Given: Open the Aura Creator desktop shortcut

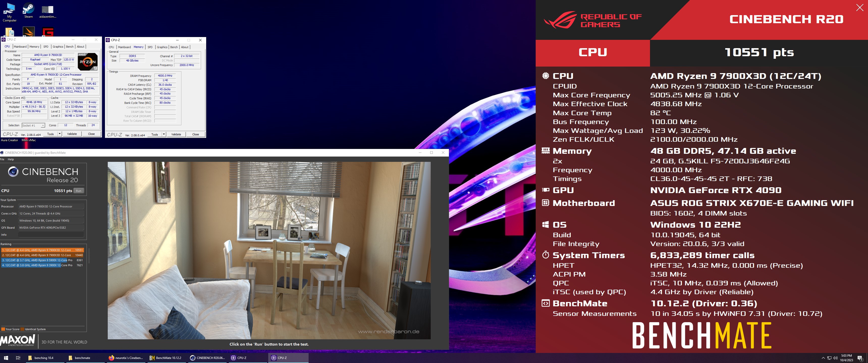Looking at the screenshot, I should [9, 140].
